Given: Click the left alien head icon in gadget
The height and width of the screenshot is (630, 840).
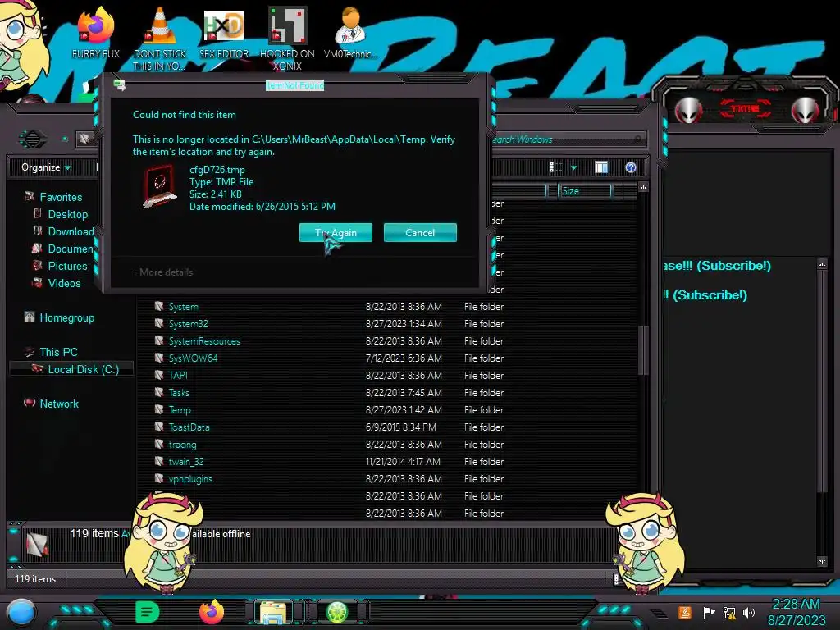Looking at the screenshot, I should (688, 111).
